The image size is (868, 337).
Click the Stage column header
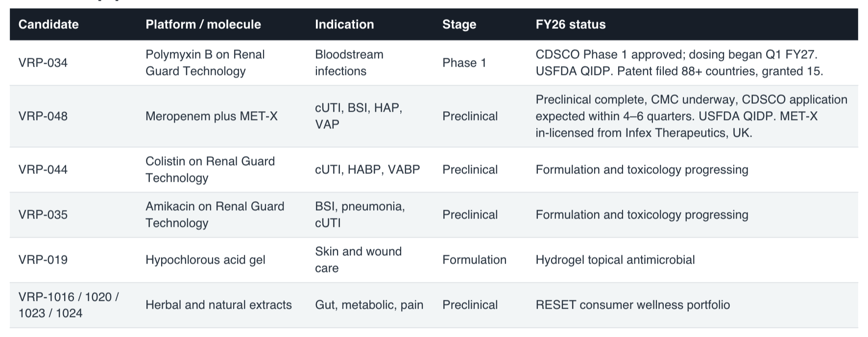pyautogui.click(x=459, y=24)
